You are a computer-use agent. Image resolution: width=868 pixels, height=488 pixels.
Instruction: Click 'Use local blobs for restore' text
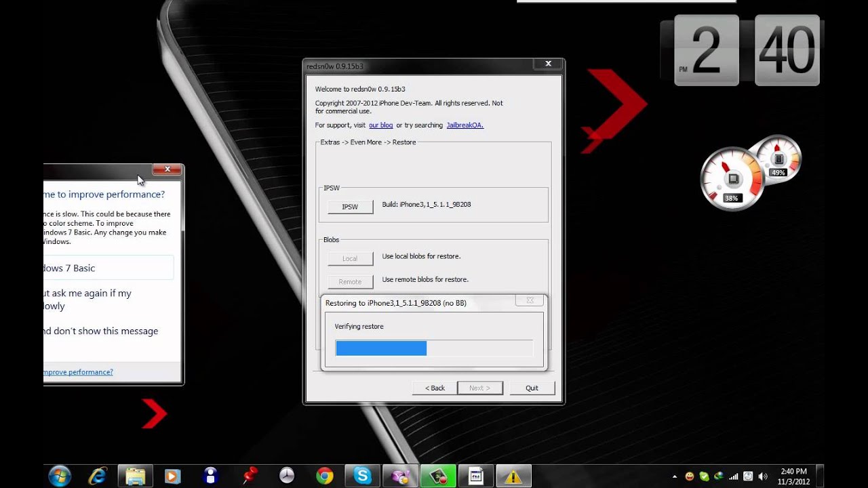(x=421, y=256)
